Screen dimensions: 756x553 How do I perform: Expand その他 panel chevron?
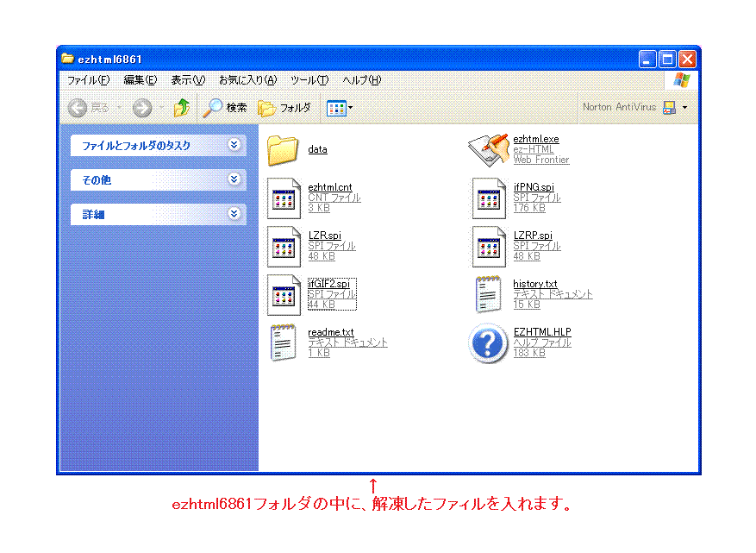click(234, 179)
